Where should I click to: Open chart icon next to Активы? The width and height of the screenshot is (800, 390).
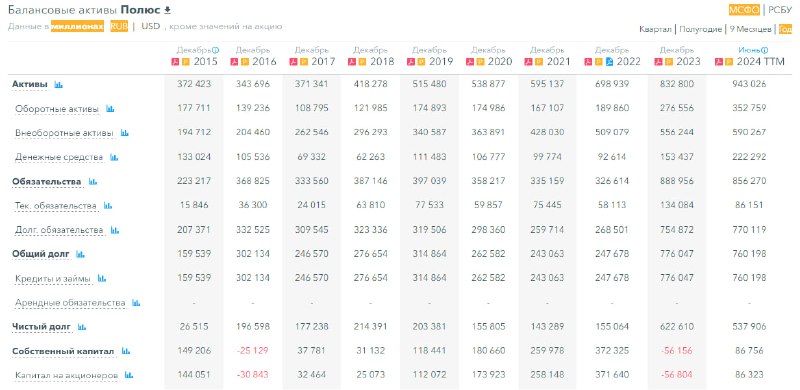point(58,84)
